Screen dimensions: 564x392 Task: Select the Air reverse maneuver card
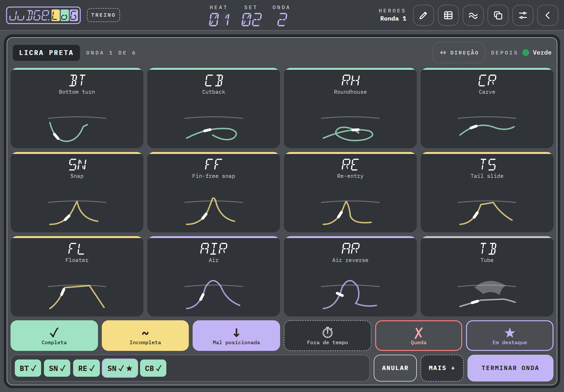pyautogui.click(x=350, y=276)
